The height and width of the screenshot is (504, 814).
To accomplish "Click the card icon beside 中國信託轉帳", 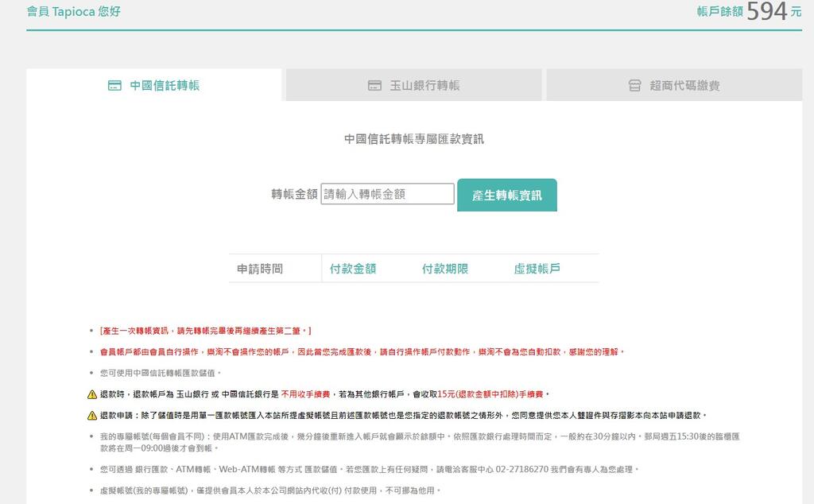I will coord(114,86).
